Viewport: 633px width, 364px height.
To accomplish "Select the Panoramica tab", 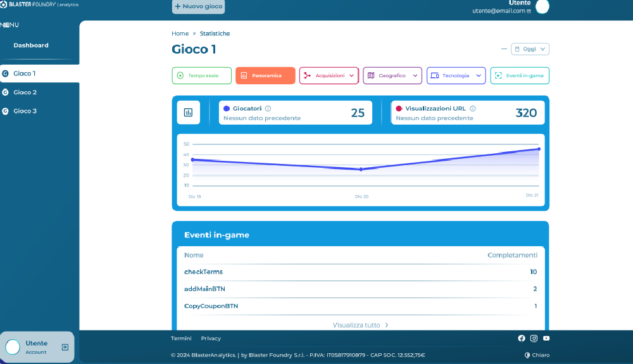I will click(x=265, y=75).
